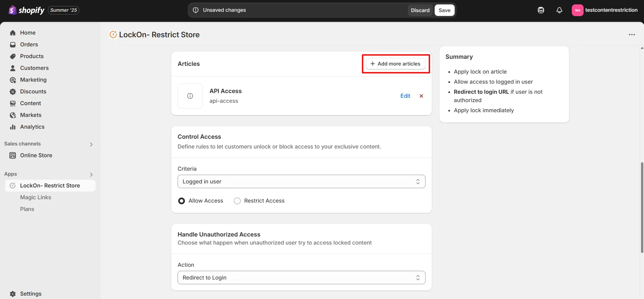Click Add more articles
Screen dimensions: 644x299
[396, 64]
